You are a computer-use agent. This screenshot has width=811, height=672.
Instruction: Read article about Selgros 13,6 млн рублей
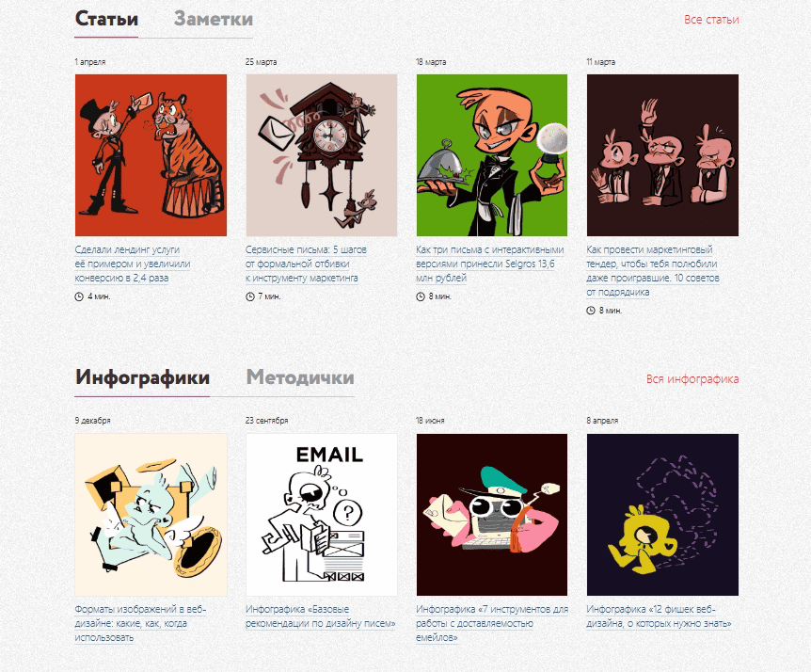(x=489, y=264)
